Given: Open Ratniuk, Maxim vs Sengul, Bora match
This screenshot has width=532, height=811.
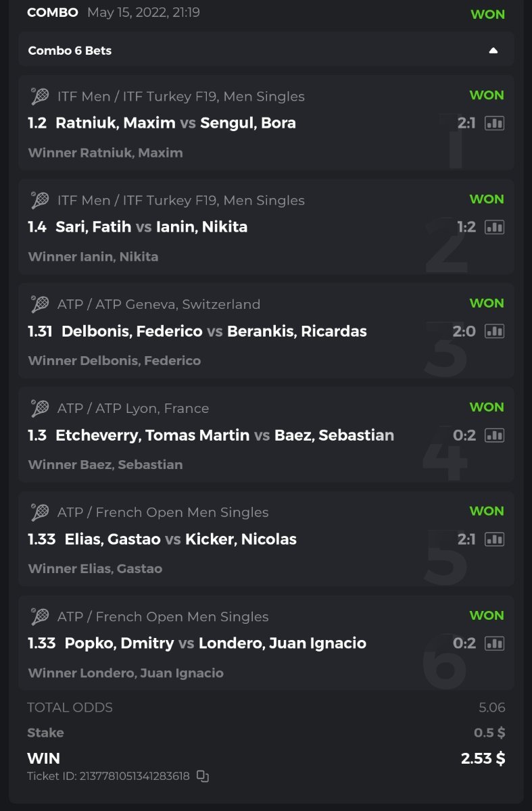Looking at the screenshot, I should 175,123.
